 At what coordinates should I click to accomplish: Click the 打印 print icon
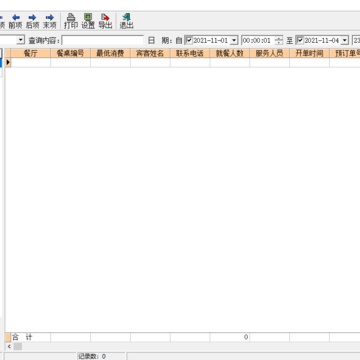(71, 21)
